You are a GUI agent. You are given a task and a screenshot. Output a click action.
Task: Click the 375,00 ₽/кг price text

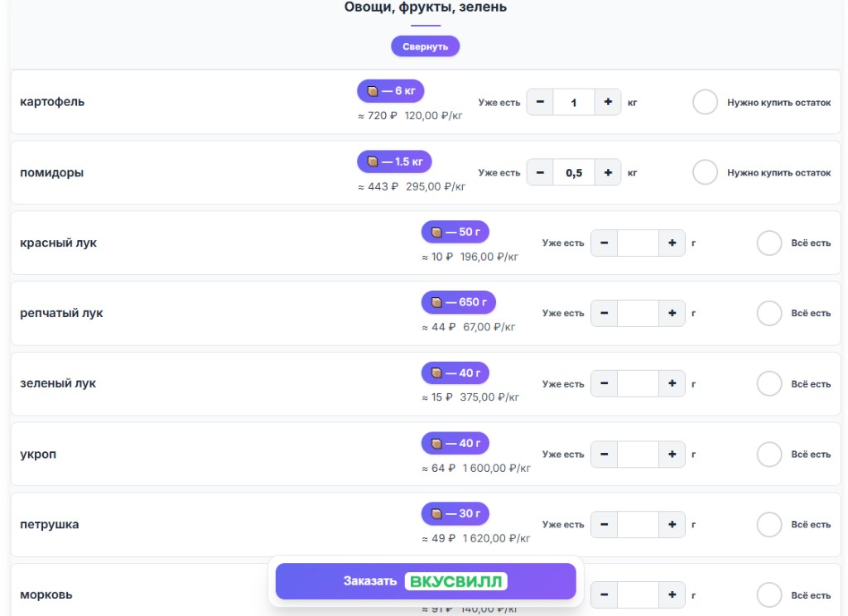(x=489, y=397)
